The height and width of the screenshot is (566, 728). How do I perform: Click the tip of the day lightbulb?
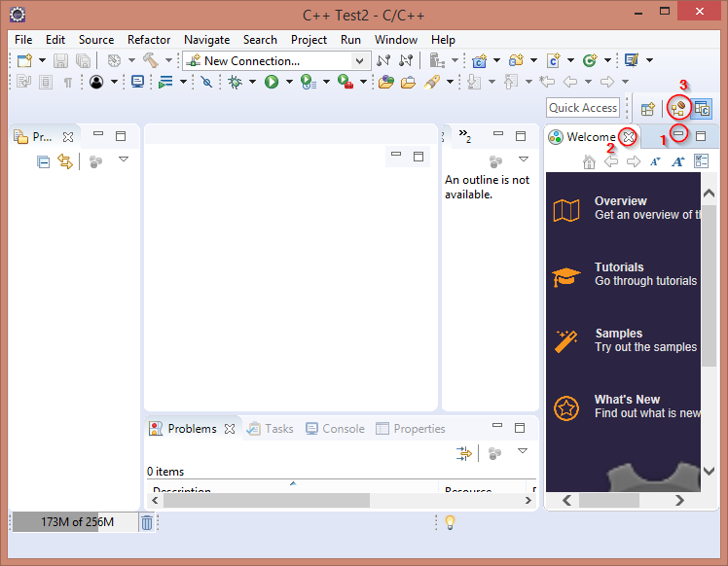pos(450,522)
